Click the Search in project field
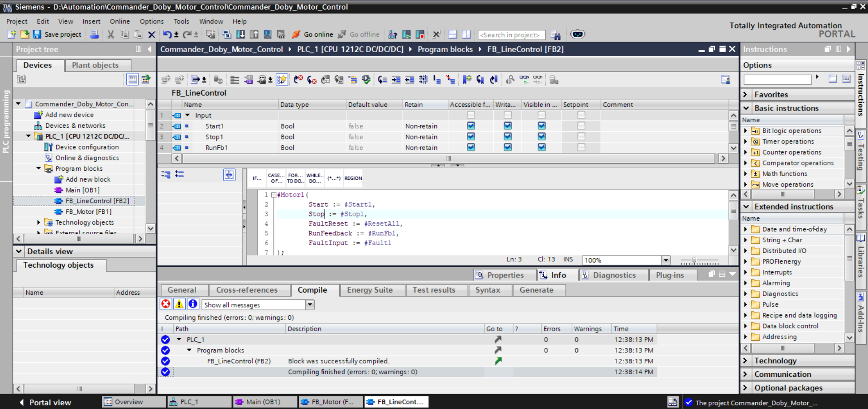 point(511,35)
